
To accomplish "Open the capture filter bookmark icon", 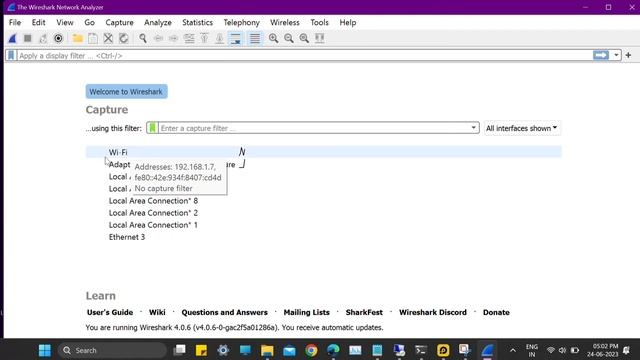I will 152,128.
